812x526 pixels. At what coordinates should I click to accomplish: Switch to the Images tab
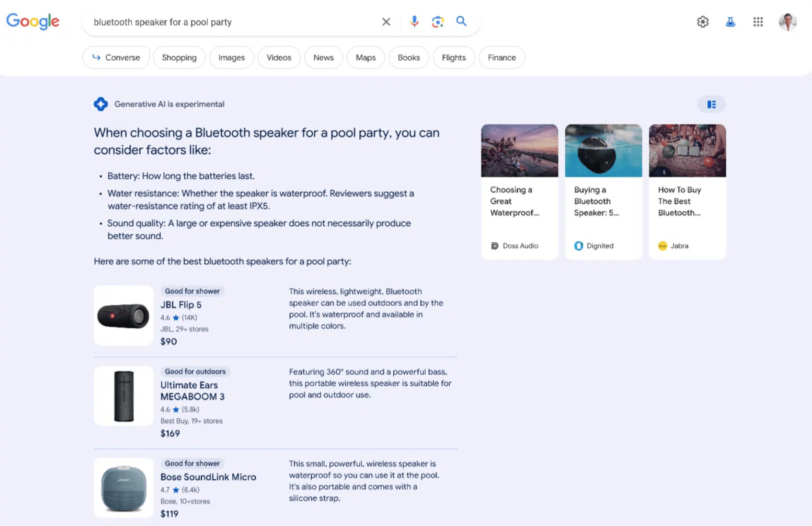click(231, 58)
